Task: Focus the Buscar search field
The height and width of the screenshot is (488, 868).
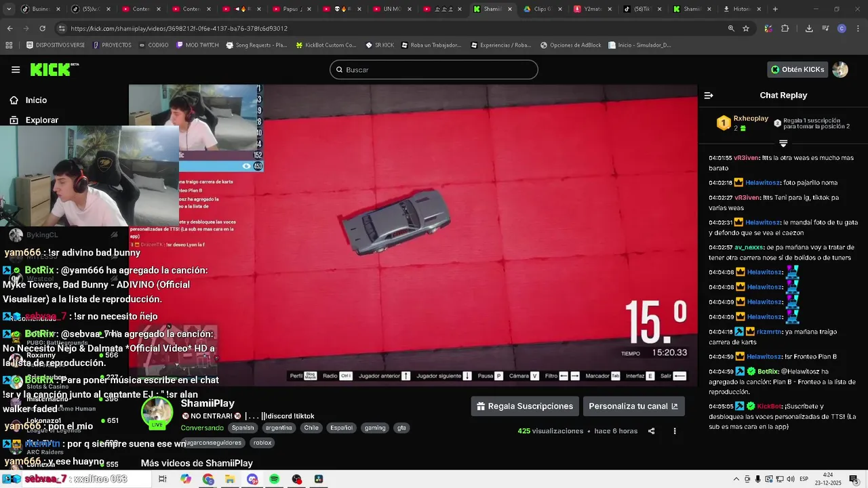Action: click(434, 70)
